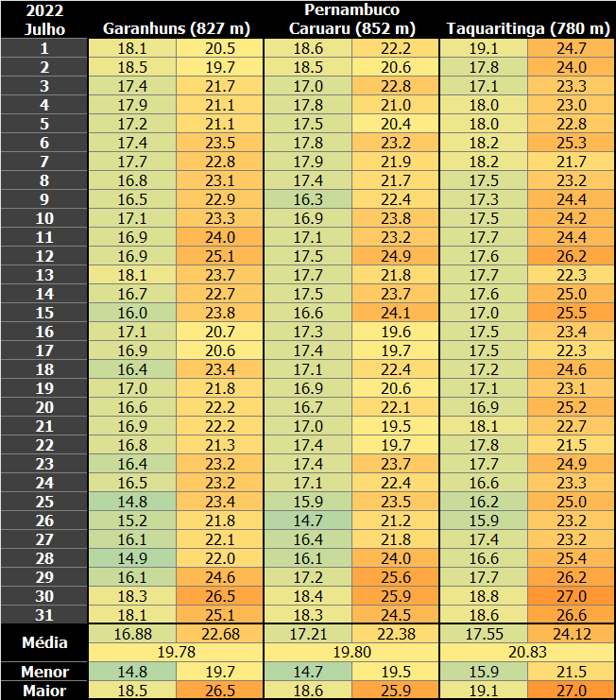Click day 22 Taquaritinga value "21.5"
The width and height of the screenshot is (616, 700).
point(572,445)
